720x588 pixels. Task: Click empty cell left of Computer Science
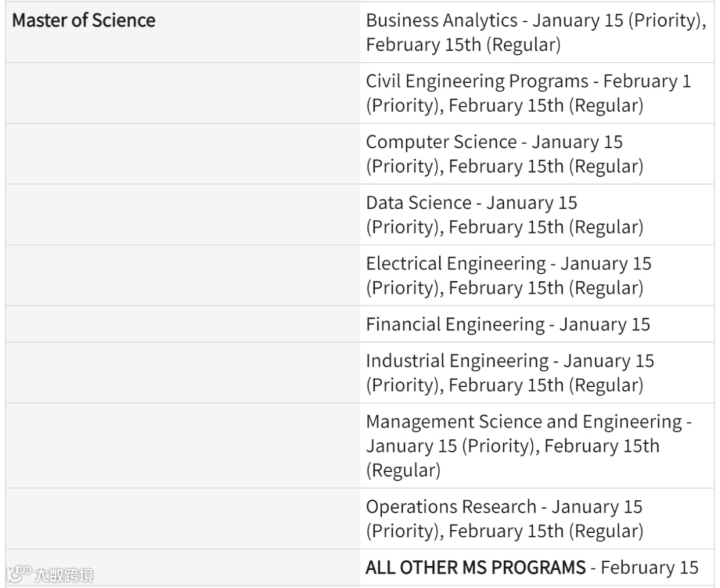pyautogui.click(x=183, y=154)
